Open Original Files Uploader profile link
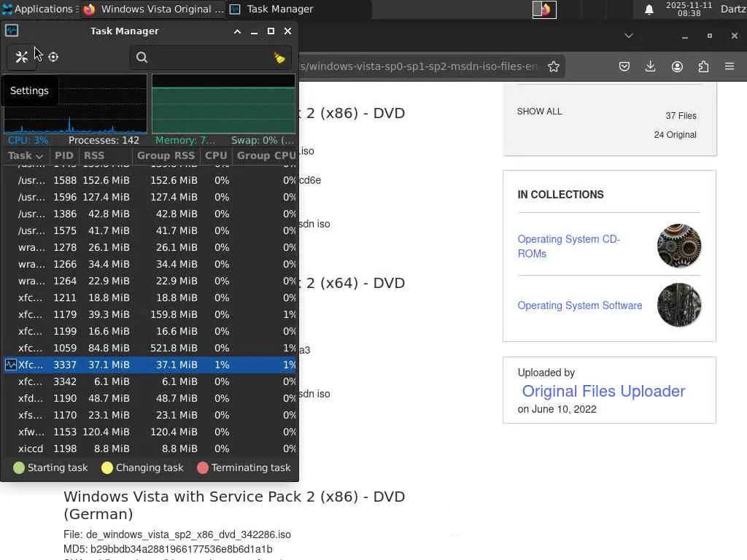The image size is (747, 560). pos(603,391)
